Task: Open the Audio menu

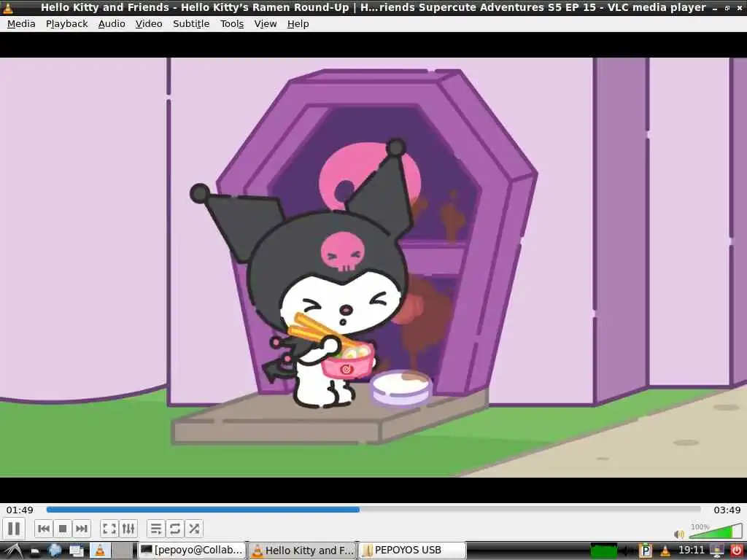Action: point(112,24)
